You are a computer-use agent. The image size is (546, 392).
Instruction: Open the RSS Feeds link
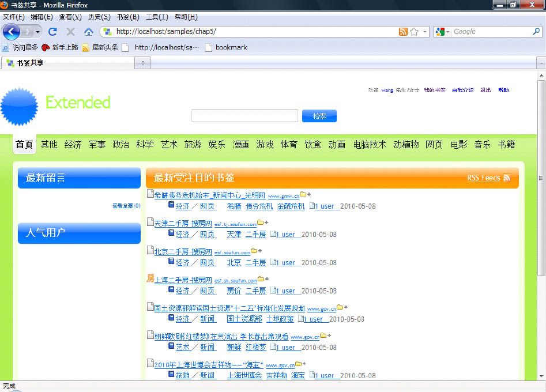(x=483, y=178)
